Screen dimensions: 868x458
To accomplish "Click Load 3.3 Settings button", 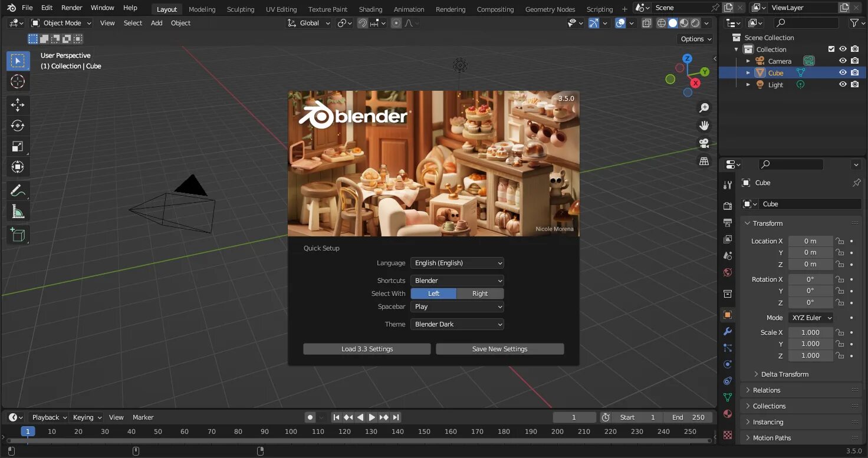I will coord(367,349).
